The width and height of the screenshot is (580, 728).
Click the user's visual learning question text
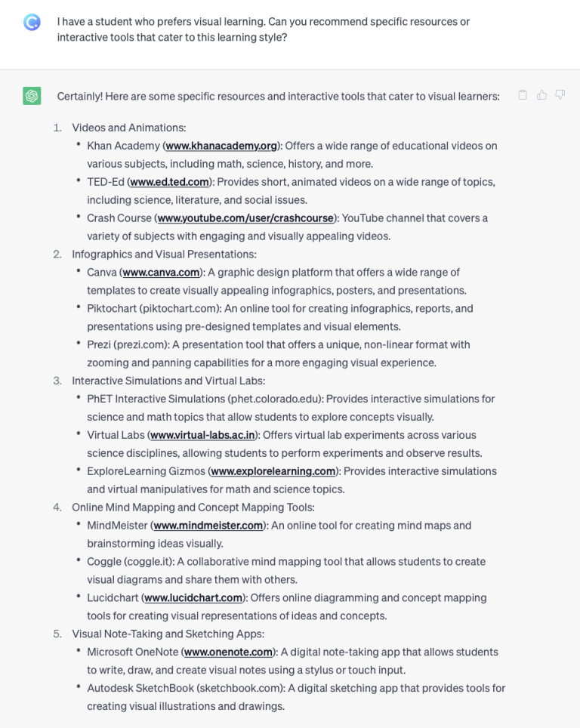(263, 29)
